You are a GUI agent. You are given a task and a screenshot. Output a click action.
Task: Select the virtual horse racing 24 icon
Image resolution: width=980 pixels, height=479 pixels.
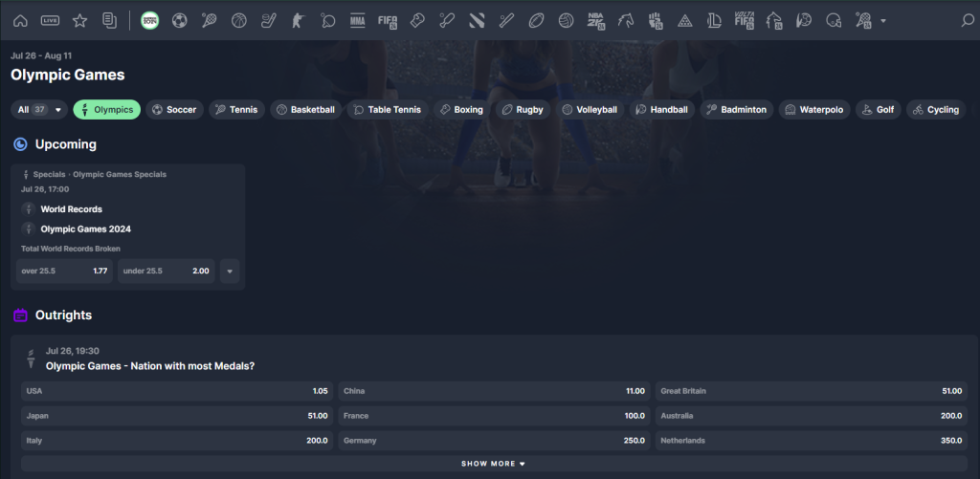774,21
